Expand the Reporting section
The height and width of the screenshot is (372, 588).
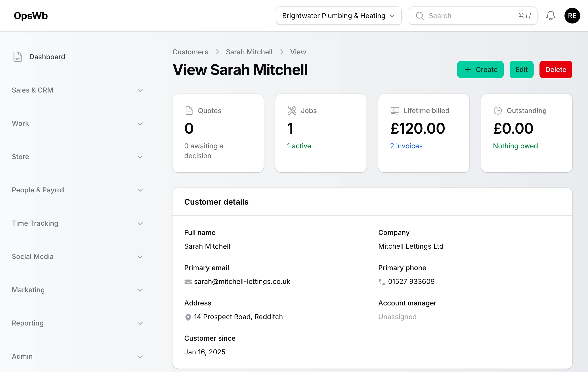(77, 323)
